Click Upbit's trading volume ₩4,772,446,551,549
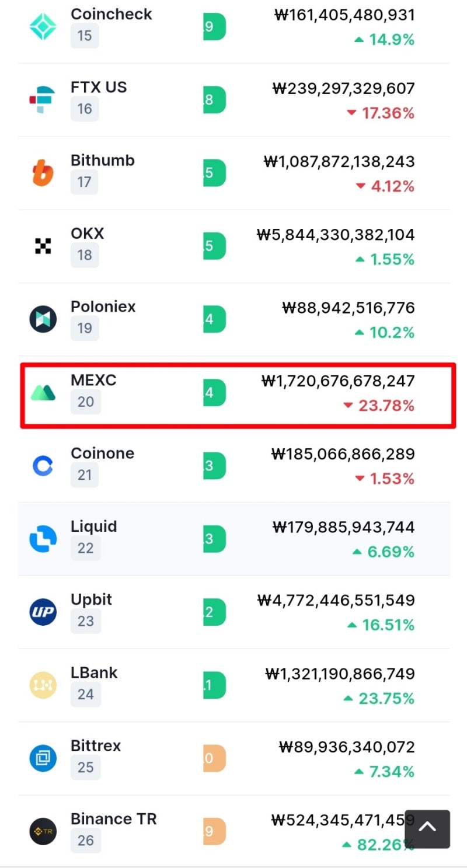 336,600
